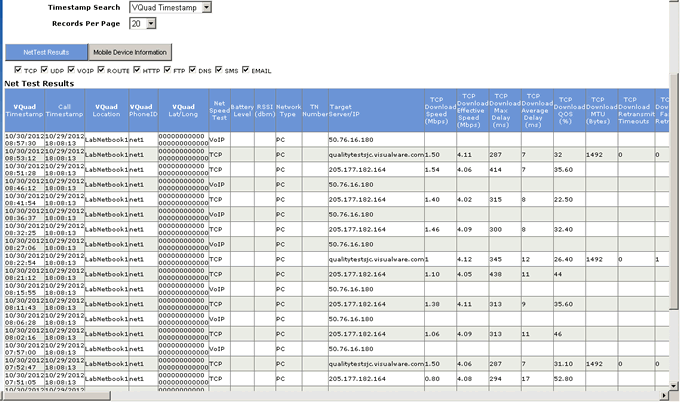The height and width of the screenshot is (402, 680).
Task: Open the Records Per Page dropdown
Action: [x=143, y=23]
